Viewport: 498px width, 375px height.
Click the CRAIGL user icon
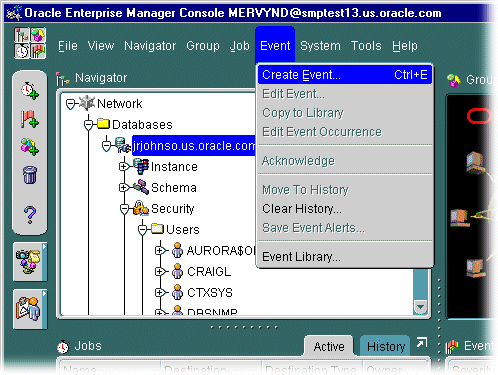(x=177, y=271)
